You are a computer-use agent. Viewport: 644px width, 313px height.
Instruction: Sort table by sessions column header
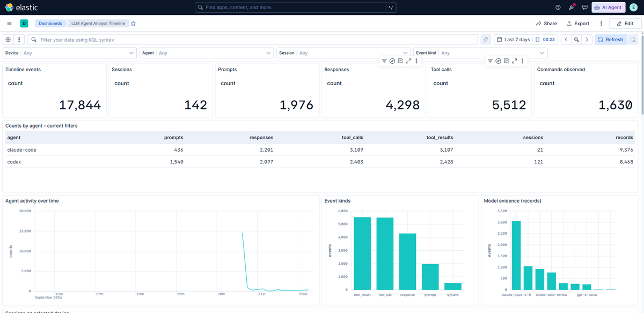[533, 138]
